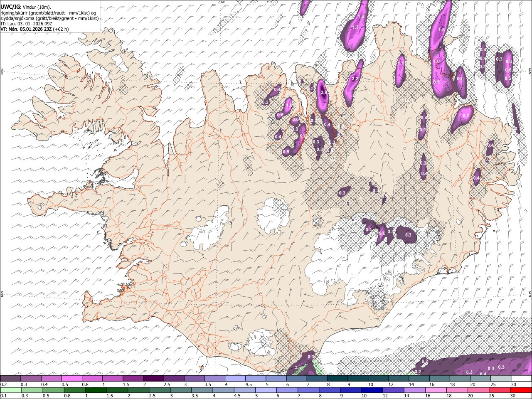Click the light violet swatch labeled 14 in the lower legend row

414,390
